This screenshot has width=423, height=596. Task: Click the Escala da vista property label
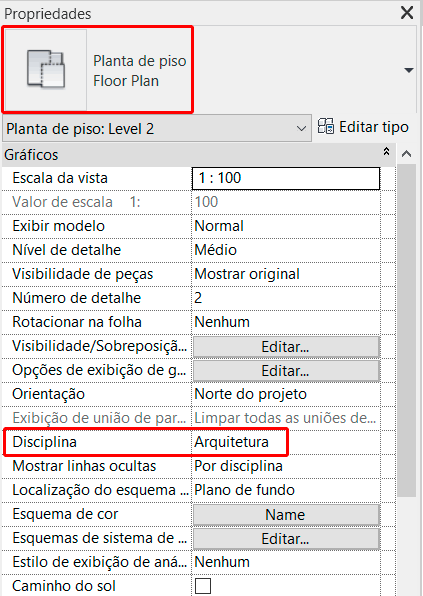(60, 178)
